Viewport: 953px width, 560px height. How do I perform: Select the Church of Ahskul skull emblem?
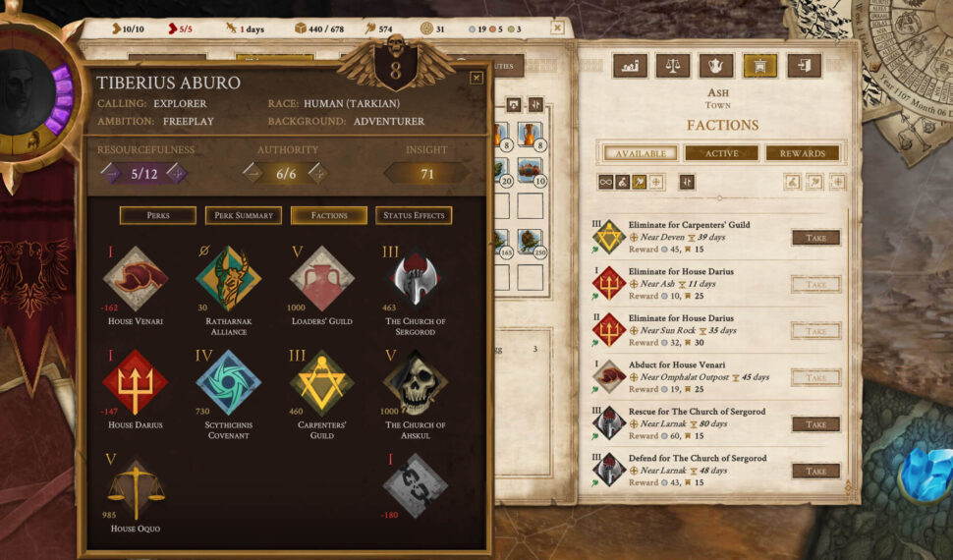click(416, 382)
